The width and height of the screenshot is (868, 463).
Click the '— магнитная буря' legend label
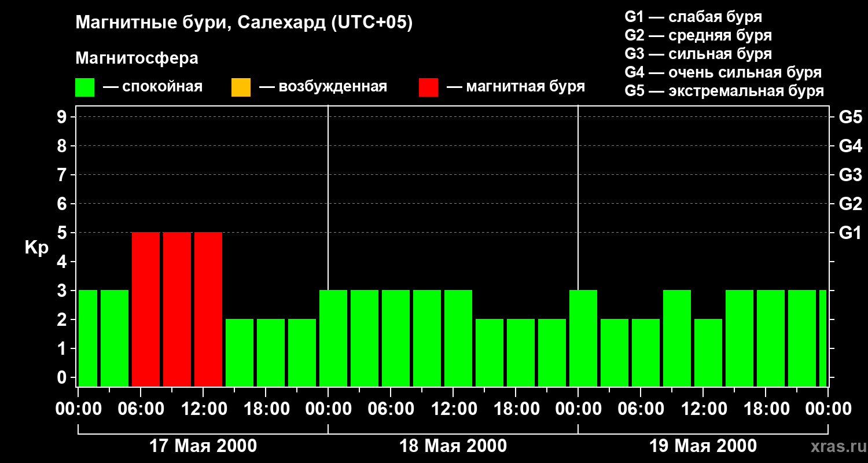tap(516, 87)
